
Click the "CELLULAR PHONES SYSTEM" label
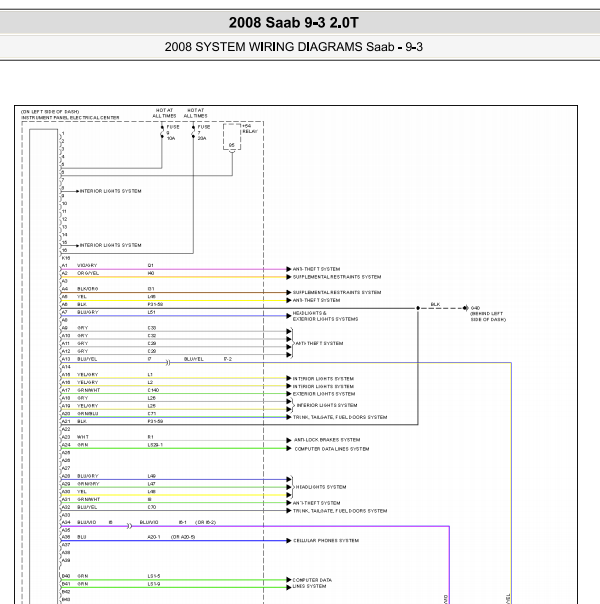pos(326,541)
